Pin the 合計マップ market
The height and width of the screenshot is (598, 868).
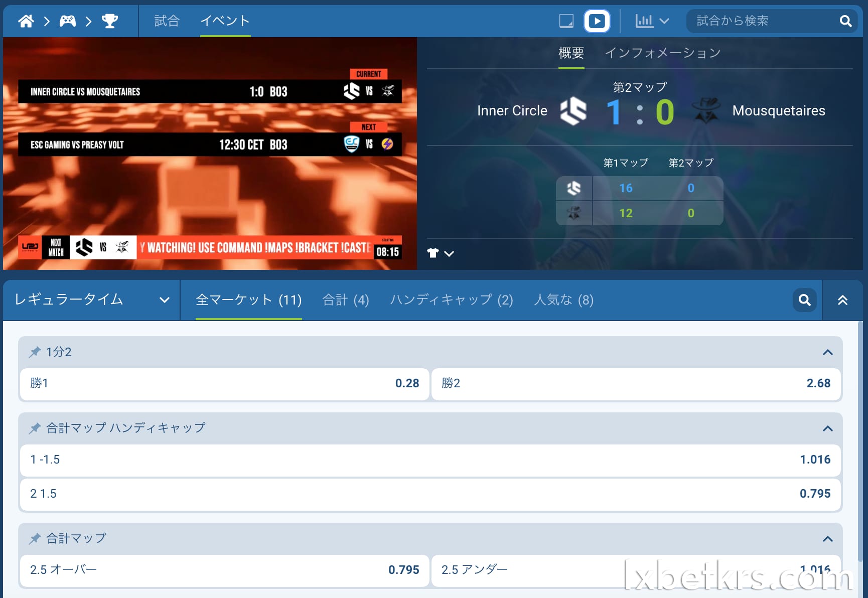pyautogui.click(x=35, y=539)
